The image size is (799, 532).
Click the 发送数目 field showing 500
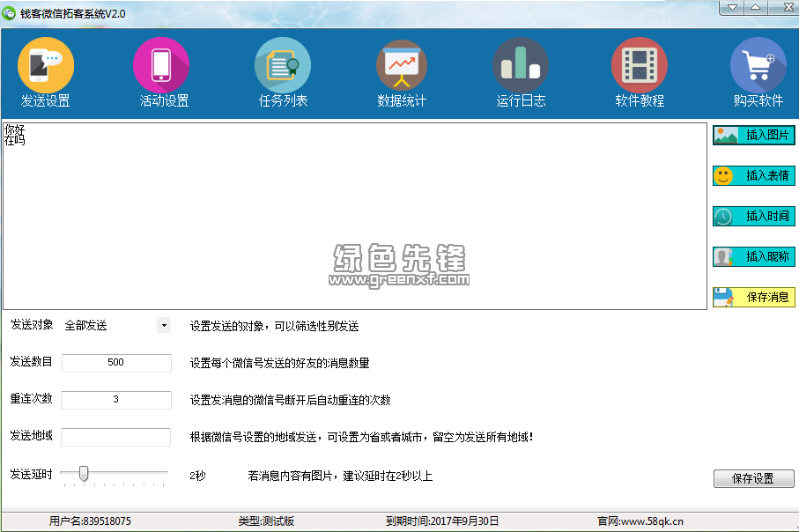(x=116, y=363)
